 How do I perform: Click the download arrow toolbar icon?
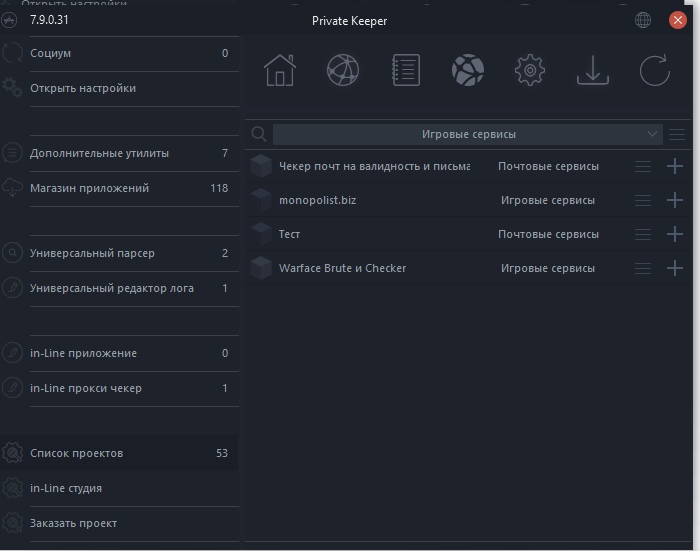click(x=592, y=70)
